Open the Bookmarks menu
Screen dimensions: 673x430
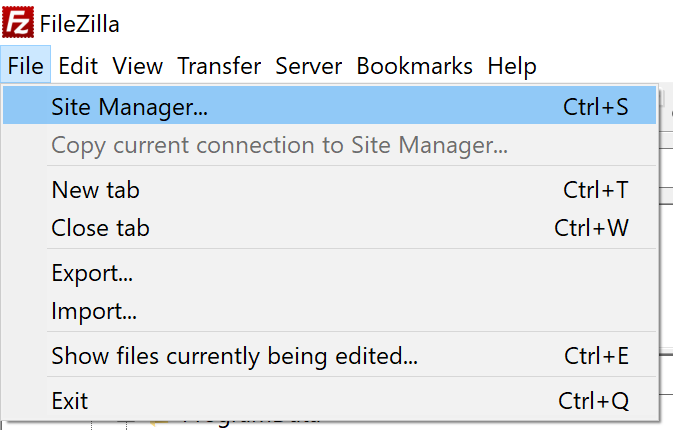[x=415, y=66]
